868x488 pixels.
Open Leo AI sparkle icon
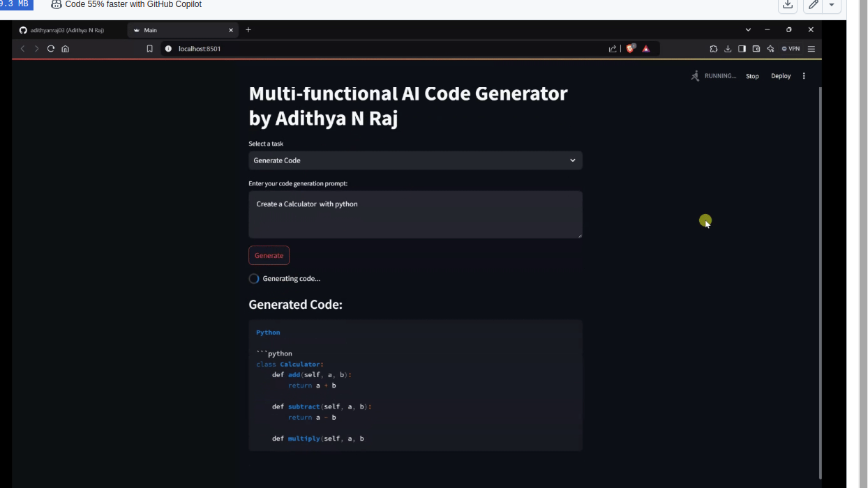(x=770, y=49)
